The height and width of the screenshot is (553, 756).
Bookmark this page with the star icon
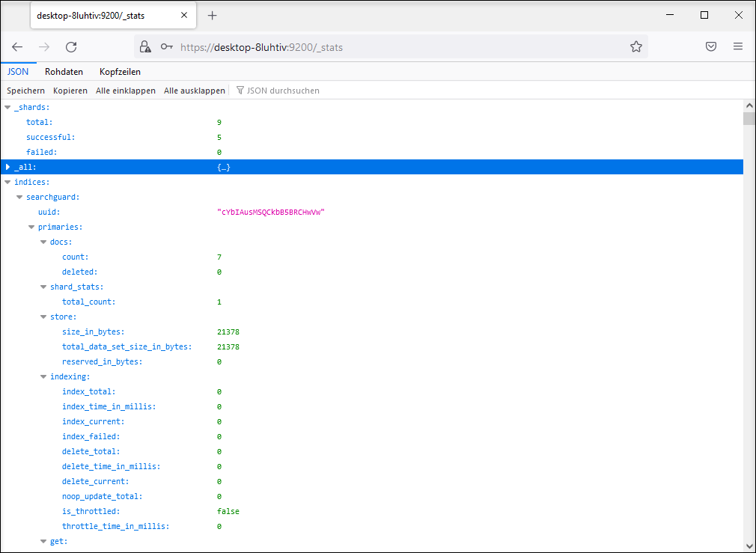coord(636,46)
